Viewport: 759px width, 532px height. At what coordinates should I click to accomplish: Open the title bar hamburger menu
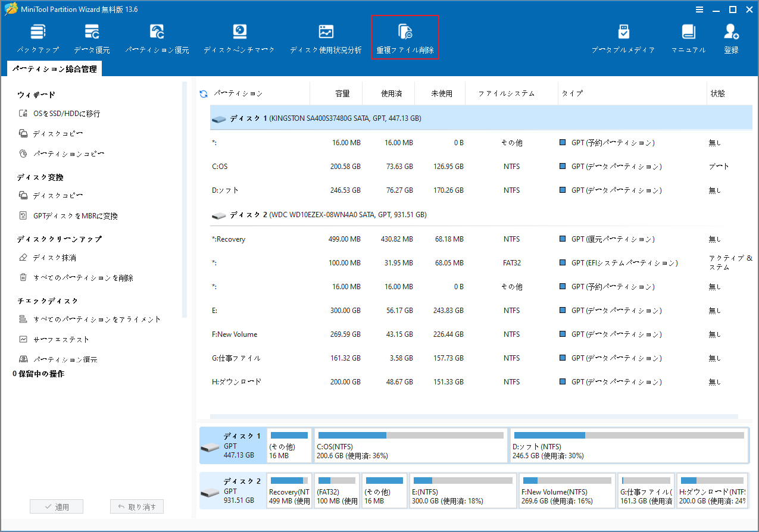click(700, 9)
